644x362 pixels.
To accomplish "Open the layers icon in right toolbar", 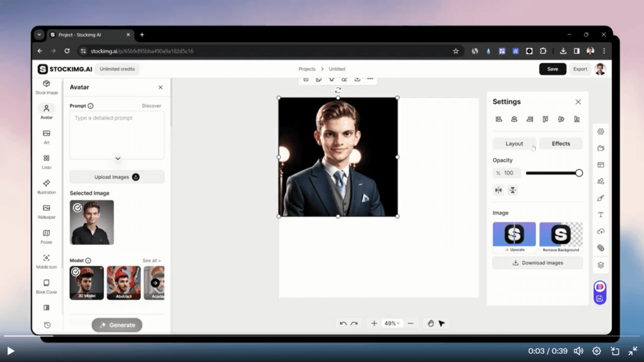I will pyautogui.click(x=601, y=265).
